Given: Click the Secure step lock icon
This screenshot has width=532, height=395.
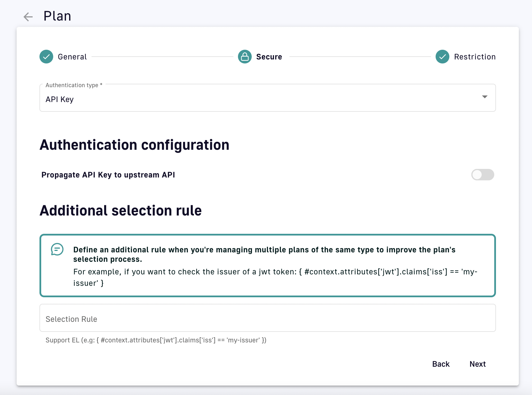Looking at the screenshot, I should click(x=245, y=57).
